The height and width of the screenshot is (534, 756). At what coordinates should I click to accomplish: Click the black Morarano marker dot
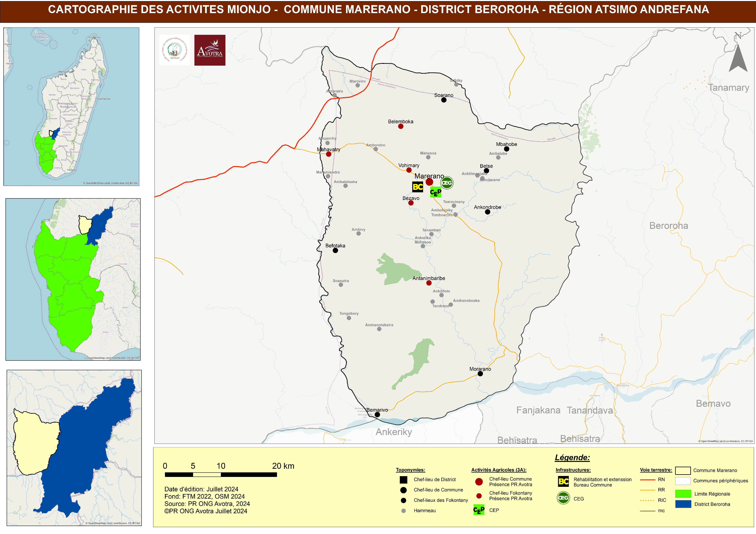click(x=480, y=374)
